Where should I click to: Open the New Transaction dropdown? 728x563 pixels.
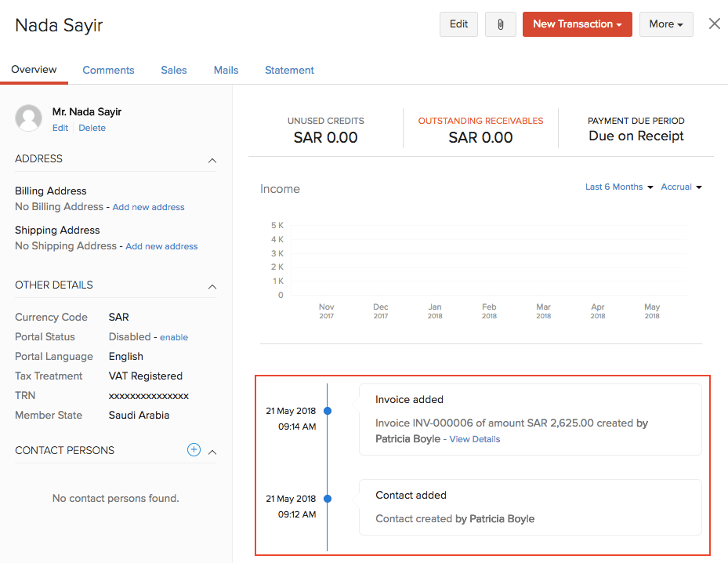click(577, 24)
